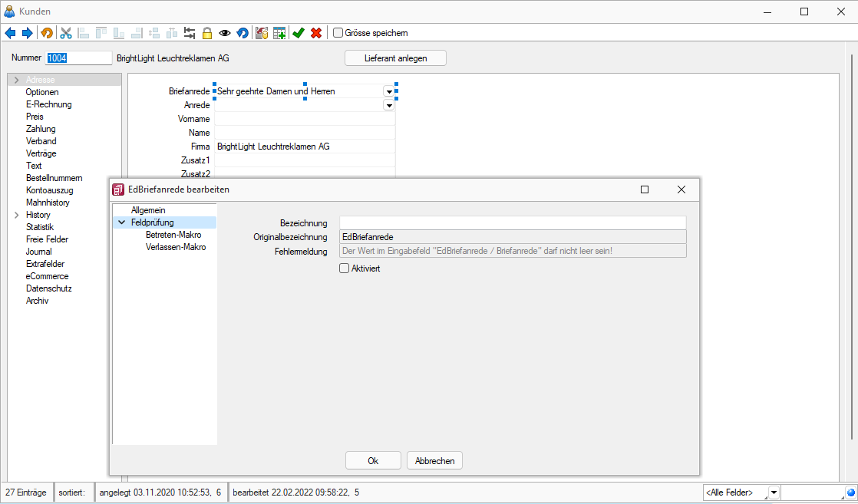Open the Anrede dropdown arrow
Screen dimensions: 858x504
389,105
